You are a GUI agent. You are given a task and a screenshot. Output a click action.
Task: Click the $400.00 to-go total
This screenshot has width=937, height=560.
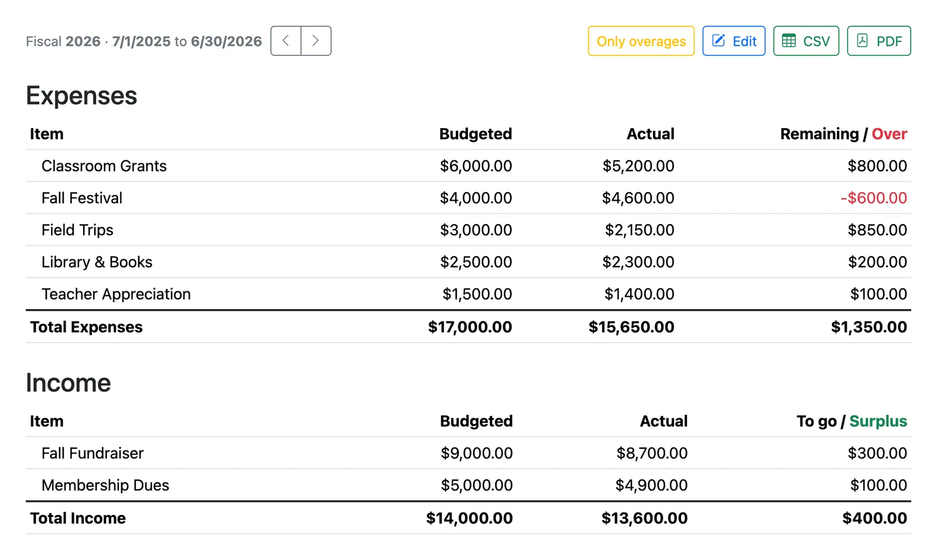[875, 518]
